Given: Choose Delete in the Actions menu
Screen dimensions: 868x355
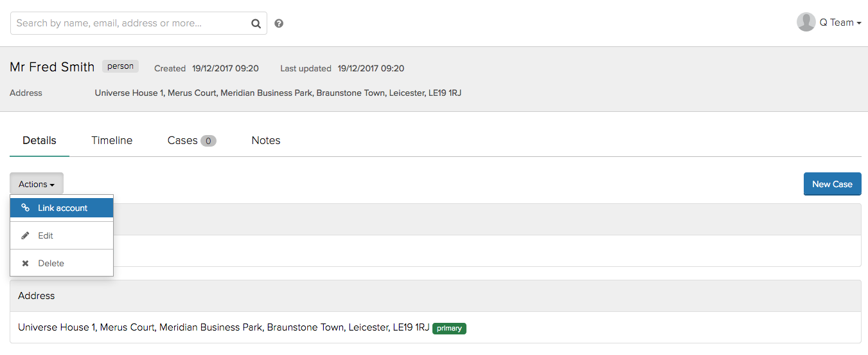Looking at the screenshot, I should (62, 263).
